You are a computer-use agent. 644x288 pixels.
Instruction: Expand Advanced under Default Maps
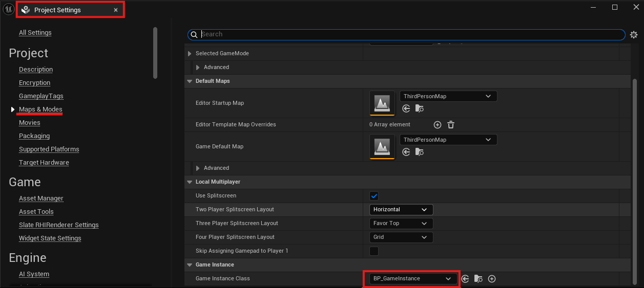pyautogui.click(x=198, y=168)
